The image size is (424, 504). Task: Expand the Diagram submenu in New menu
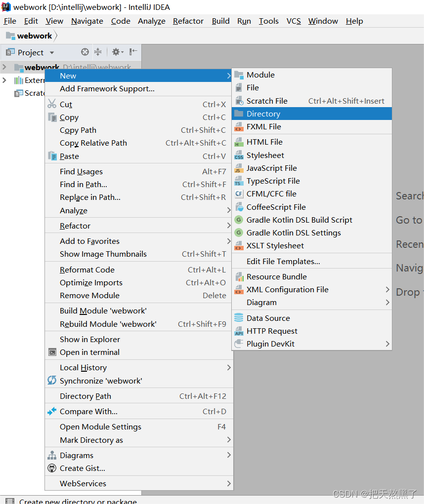coord(312,303)
